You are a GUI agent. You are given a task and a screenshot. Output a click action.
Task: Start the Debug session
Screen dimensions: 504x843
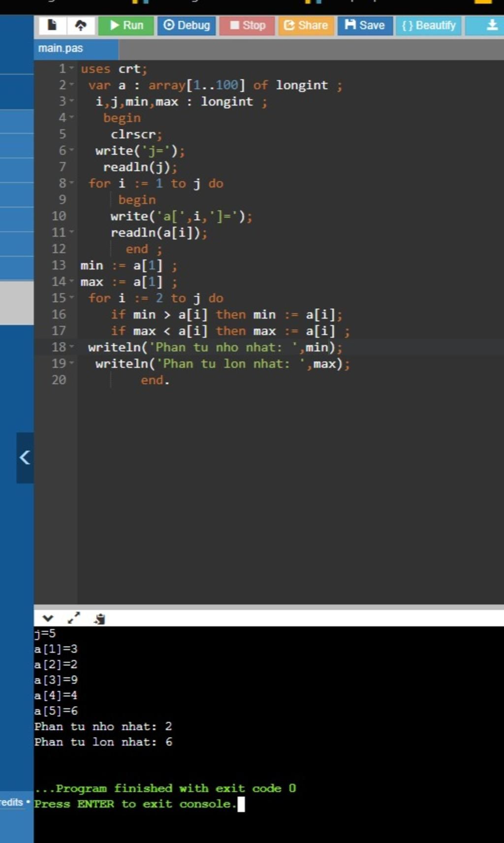coord(187,25)
